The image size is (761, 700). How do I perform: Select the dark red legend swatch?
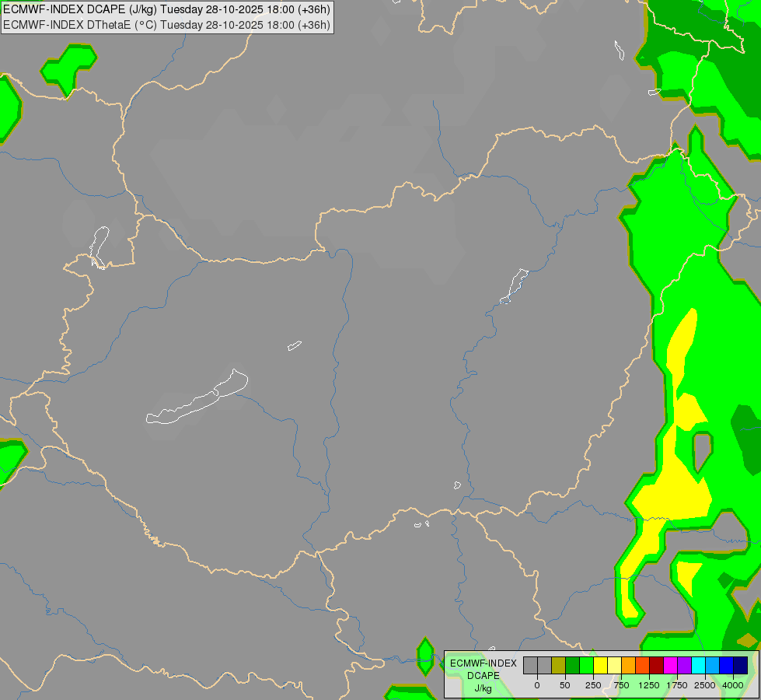point(657,665)
